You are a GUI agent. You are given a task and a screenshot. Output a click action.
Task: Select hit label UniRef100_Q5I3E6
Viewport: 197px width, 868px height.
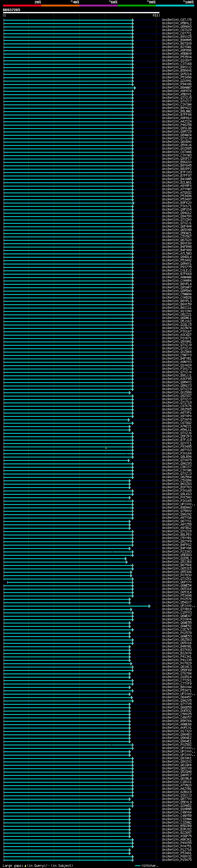177,562
